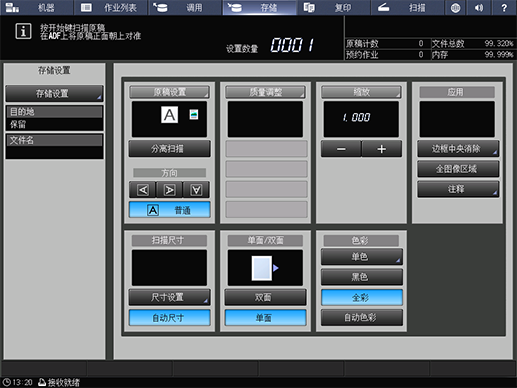Click the information icon beside the message
This screenshot has width=517, height=388.
coord(23,32)
